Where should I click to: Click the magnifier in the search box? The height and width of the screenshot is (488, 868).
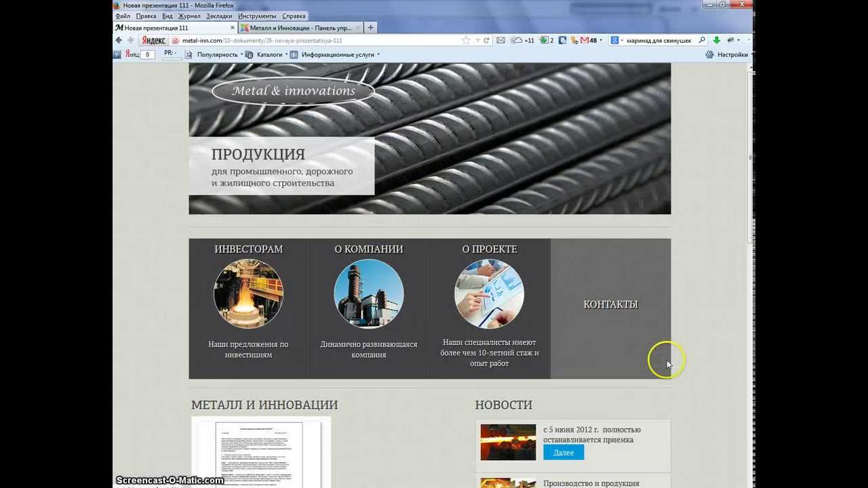(x=702, y=41)
